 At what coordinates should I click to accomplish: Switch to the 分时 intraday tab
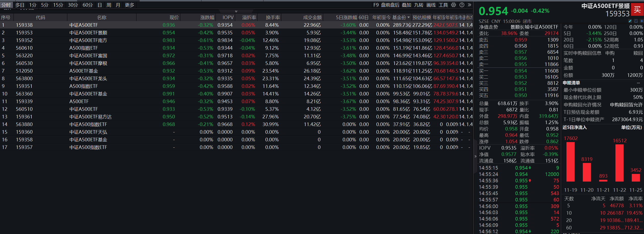point(6,5)
